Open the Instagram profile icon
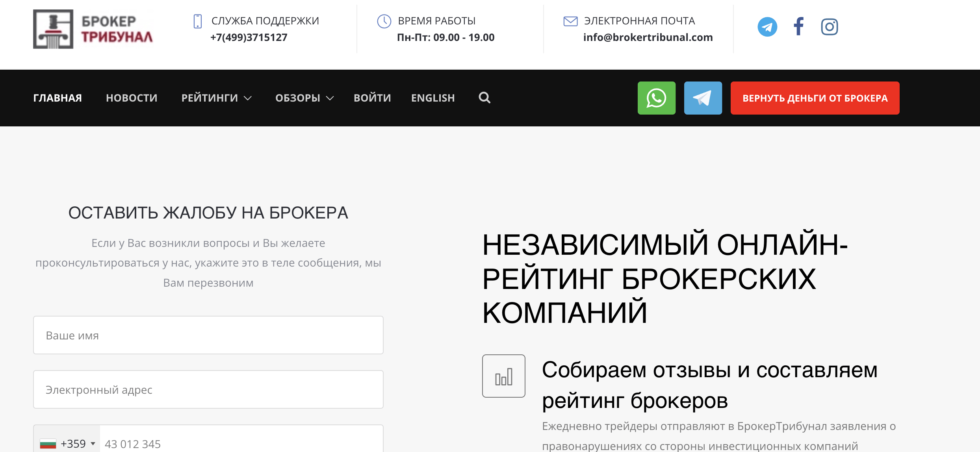 pos(830,27)
